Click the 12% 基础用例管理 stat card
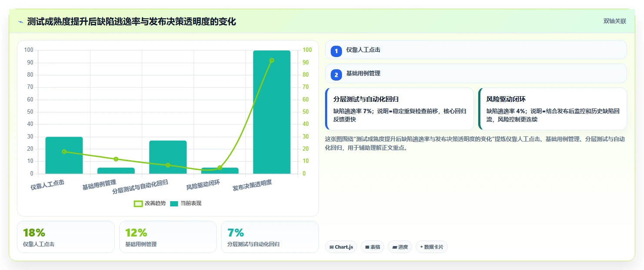Image resolution: width=644 pixels, height=270 pixels. click(x=168, y=237)
